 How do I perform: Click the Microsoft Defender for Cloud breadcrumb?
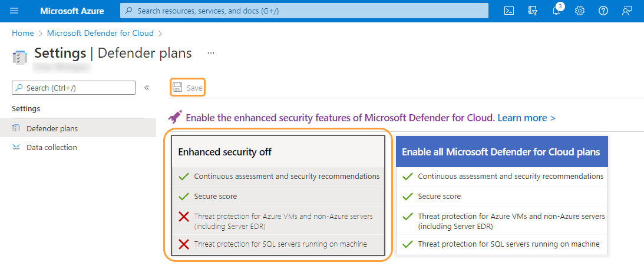[x=100, y=34]
